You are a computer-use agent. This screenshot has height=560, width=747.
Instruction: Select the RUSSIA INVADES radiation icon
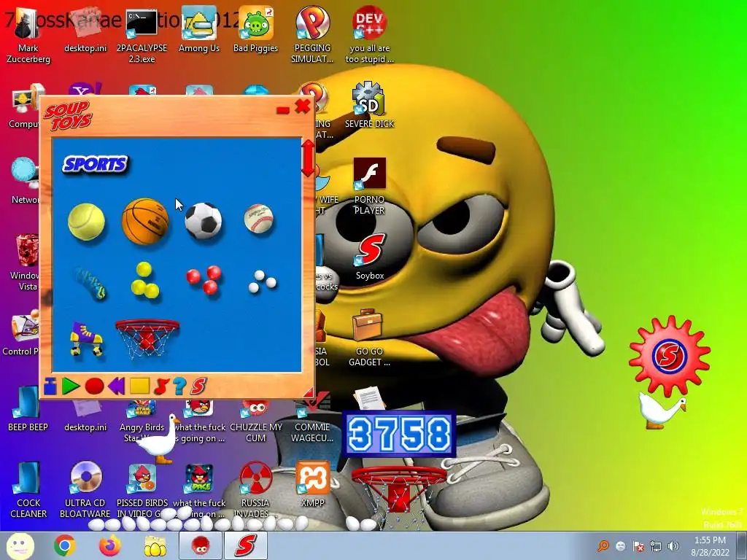coord(255,489)
